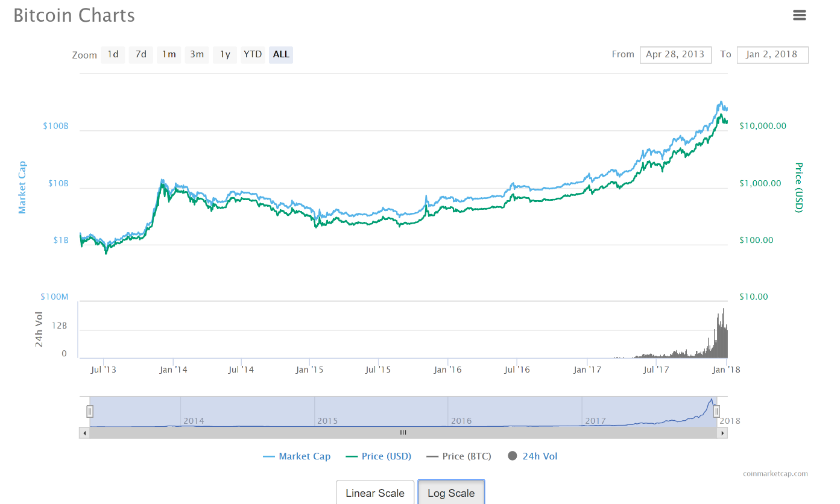This screenshot has width=840, height=504.
Task: Click the Jul '15 axis label
Action: tap(378, 370)
